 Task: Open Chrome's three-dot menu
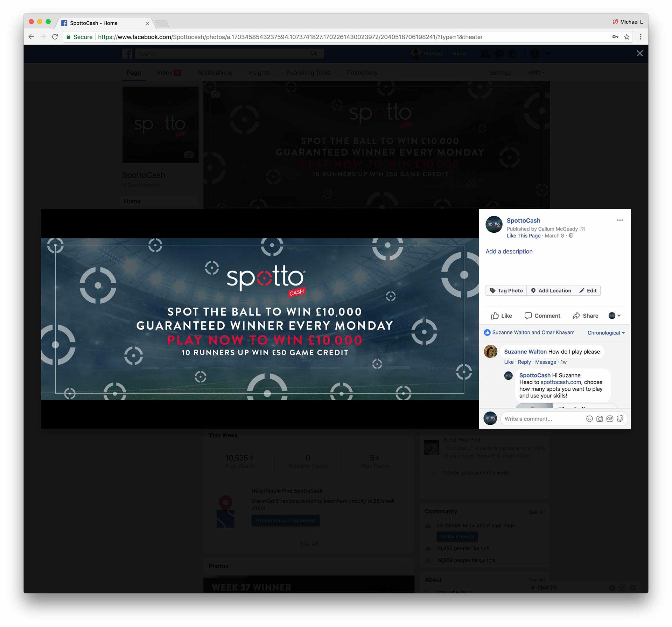[x=640, y=37]
